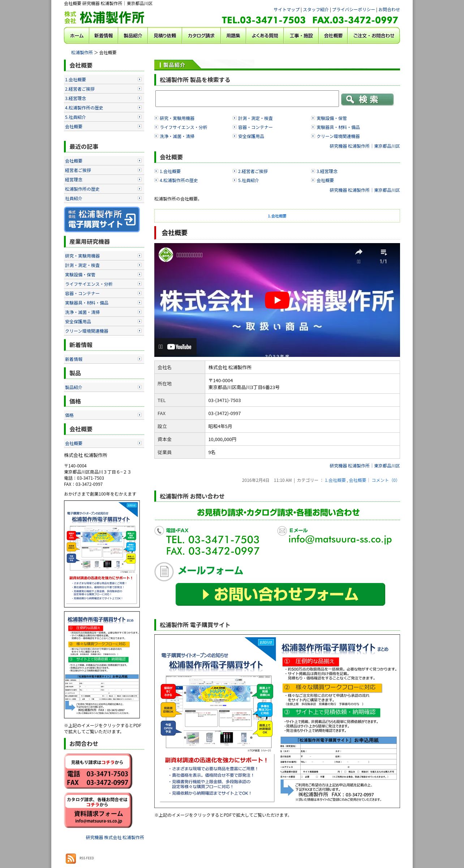The image size is (464, 868).
Task: Click the dotted-box 1.会社概要 link
Action: point(277,216)
